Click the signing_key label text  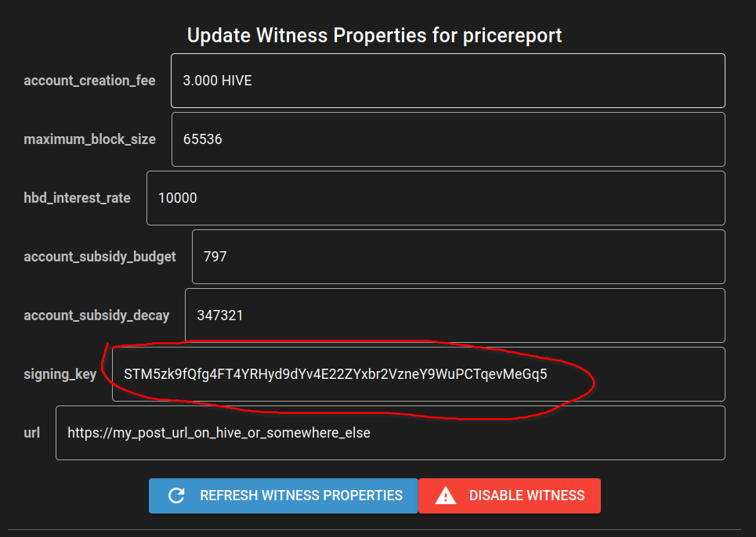pyautogui.click(x=60, y=374)
